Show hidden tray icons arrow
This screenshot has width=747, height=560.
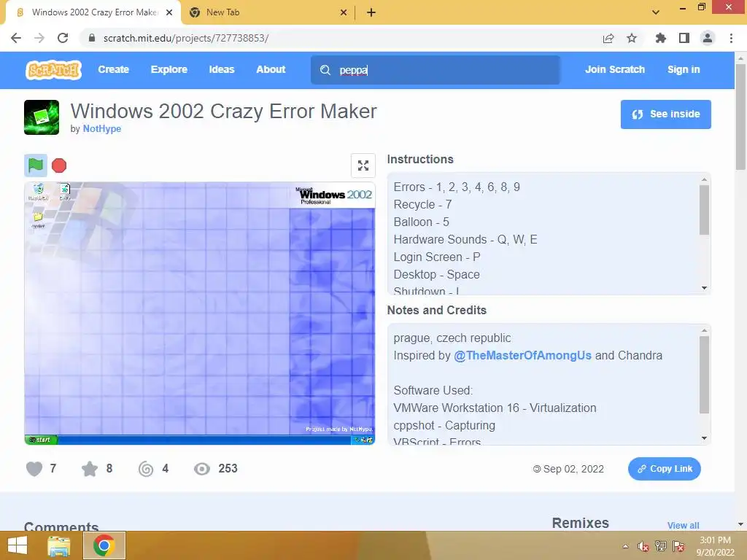point(625,546)
